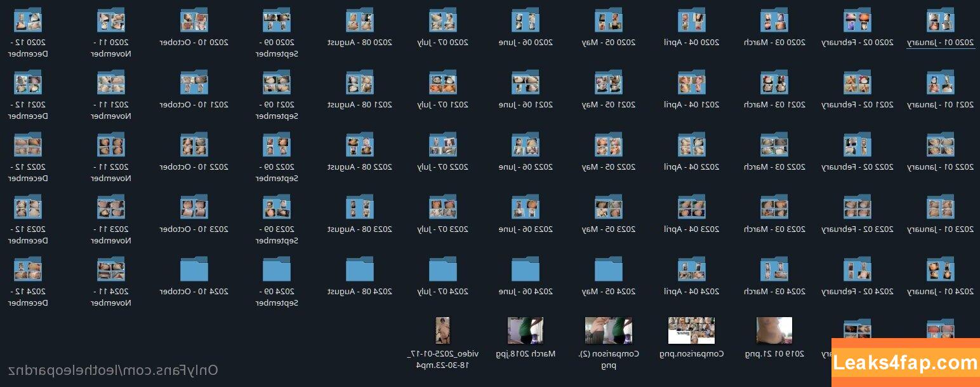Screen dimensions: 980x387
Task: Click the '2021 10 - October' label
Action: pyautogui.click(x=194, y=104)
